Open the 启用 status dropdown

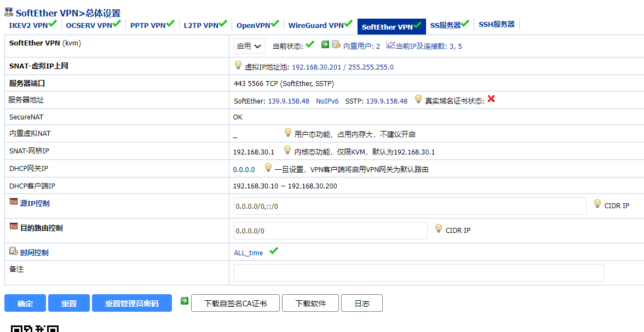coord(250,47)
